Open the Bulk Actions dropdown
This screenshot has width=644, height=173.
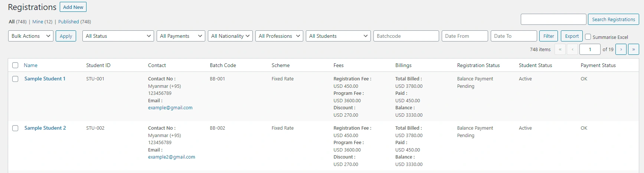(31, 36)
